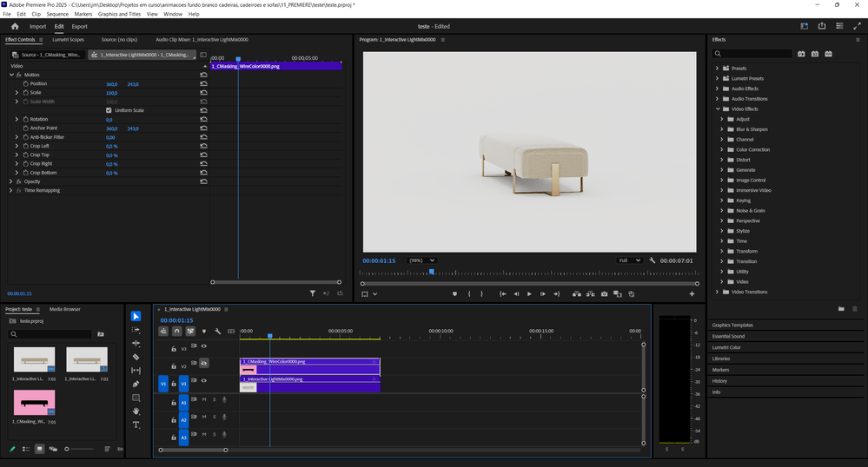This screenshot has height=467, width=868.
Task: Mute audio track A1
Action: tap(204, 400)
